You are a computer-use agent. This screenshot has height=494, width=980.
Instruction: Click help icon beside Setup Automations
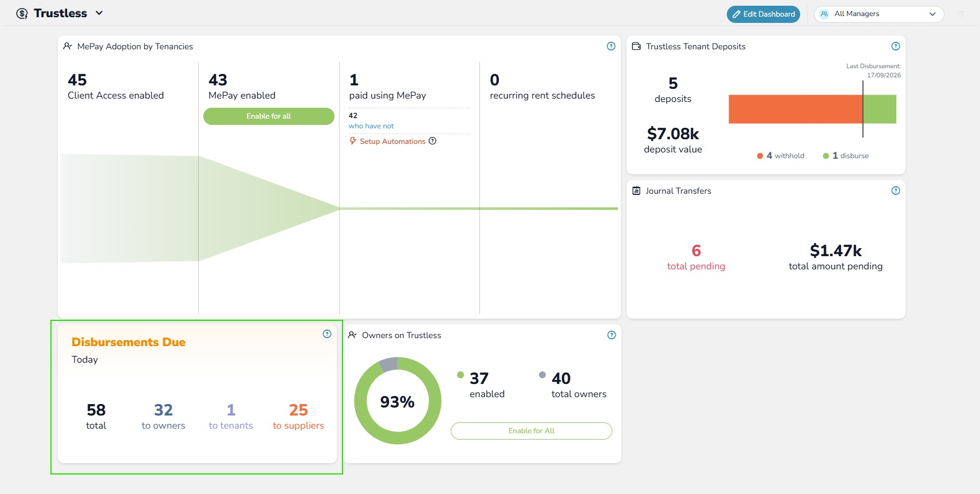point(432,141)
